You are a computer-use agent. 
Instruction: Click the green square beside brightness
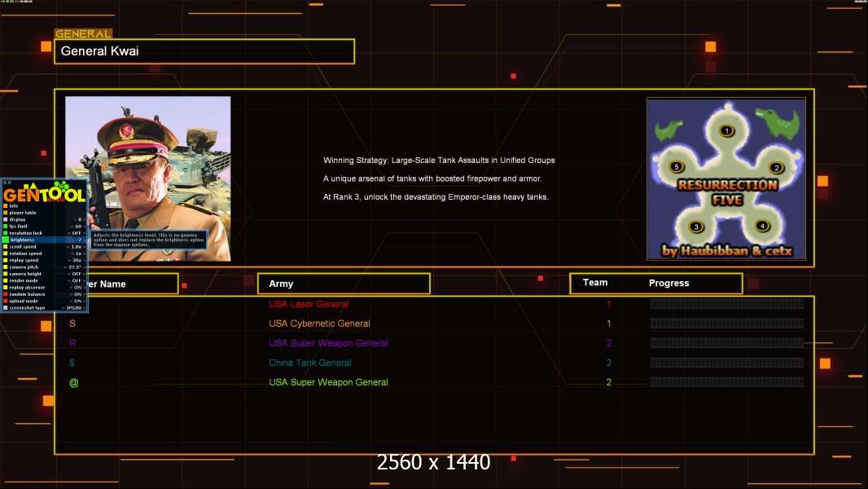click(6, 240)
